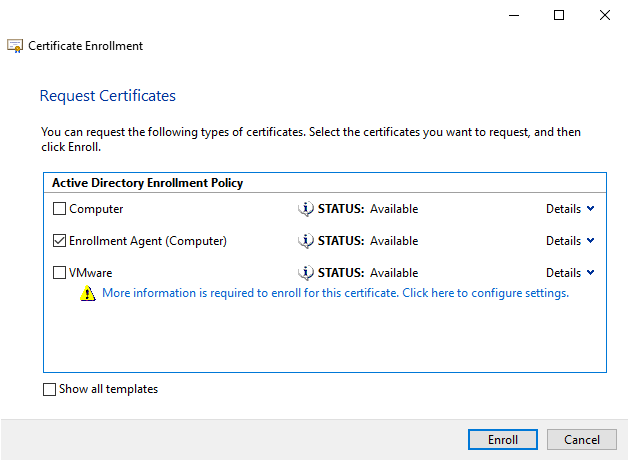The height and width of the screenshot is (461, 629).
Task: Cancel the certificate enrollment
Action: click(x=582, y=440)
